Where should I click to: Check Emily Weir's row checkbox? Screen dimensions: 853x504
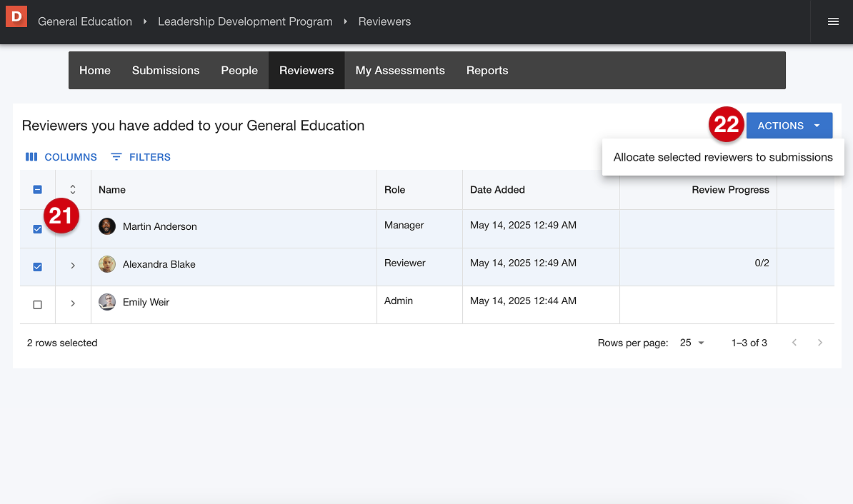pyautogui.click(x=38, y=305)
